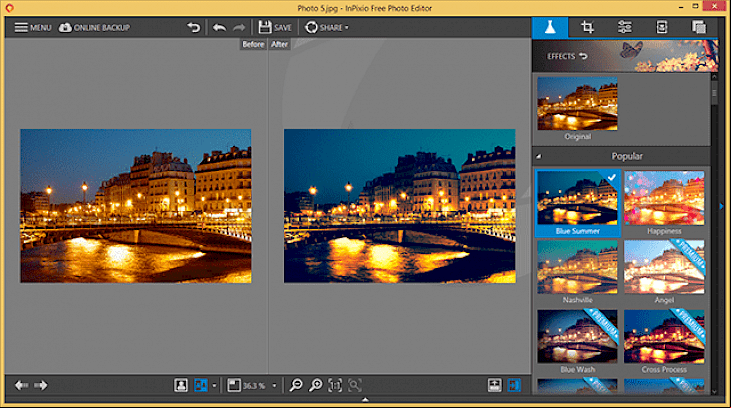This screenshot has height=408, width=731.
Task: Open Online Backup cloud option
Action: tap(94, 28)
